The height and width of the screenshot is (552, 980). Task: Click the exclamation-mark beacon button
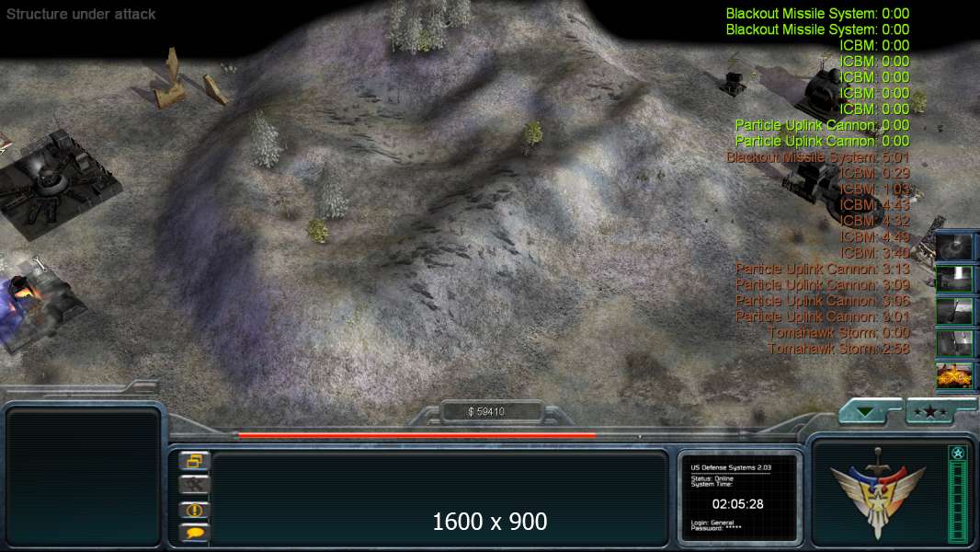click(194, 510)
